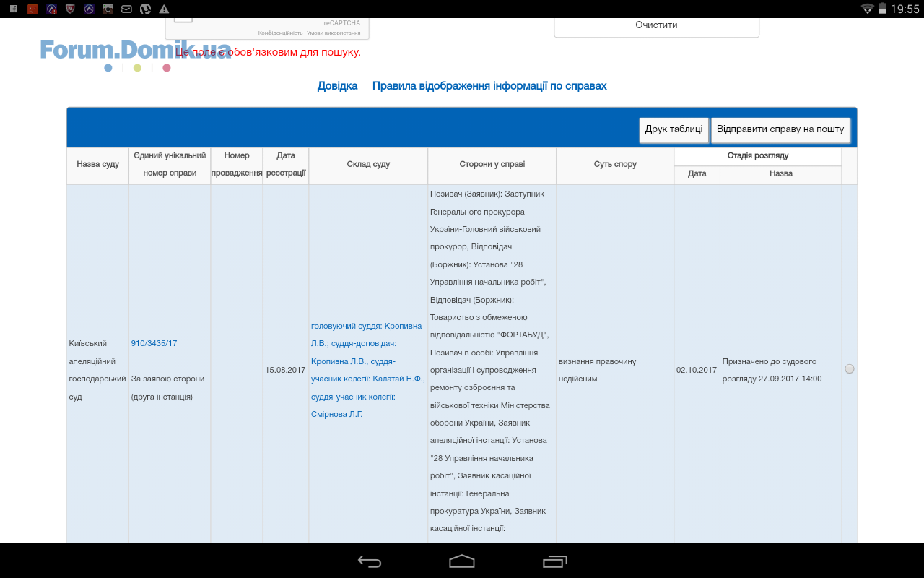The height and width of the screenshot is (578, 924).
Task: Open the email envelope notification icon
Action: click(126, 9)
